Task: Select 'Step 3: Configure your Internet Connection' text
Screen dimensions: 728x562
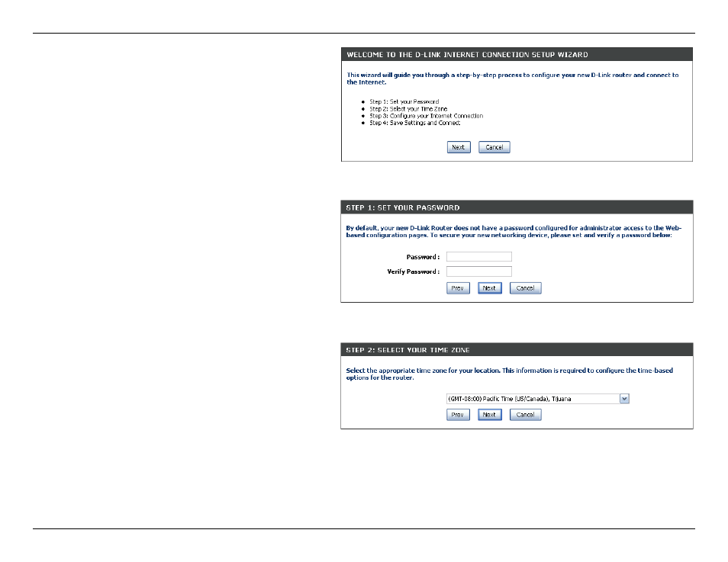Action: pos(427,116)
